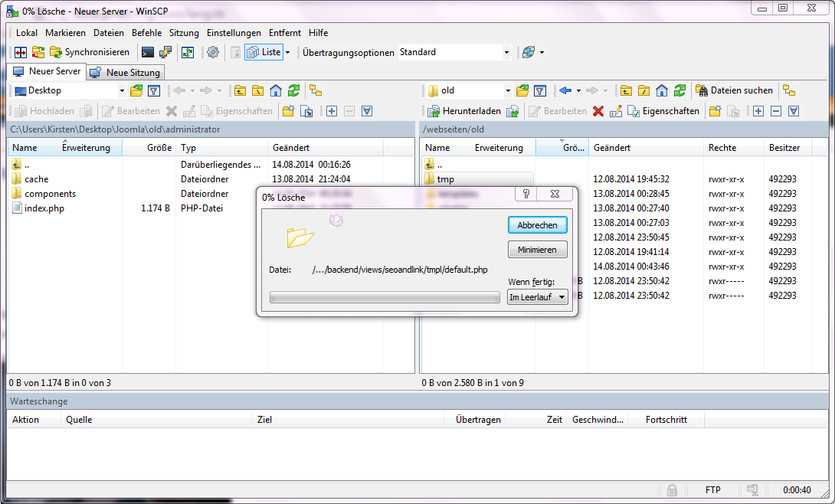
Task: Open the tmp folder in remote panel
Action: [x=445, y=179]
